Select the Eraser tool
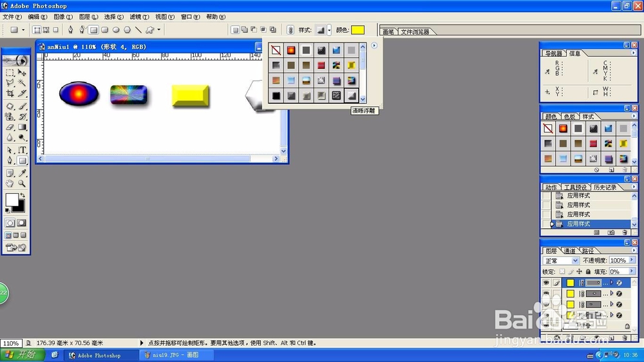 (x=10, y=127)
